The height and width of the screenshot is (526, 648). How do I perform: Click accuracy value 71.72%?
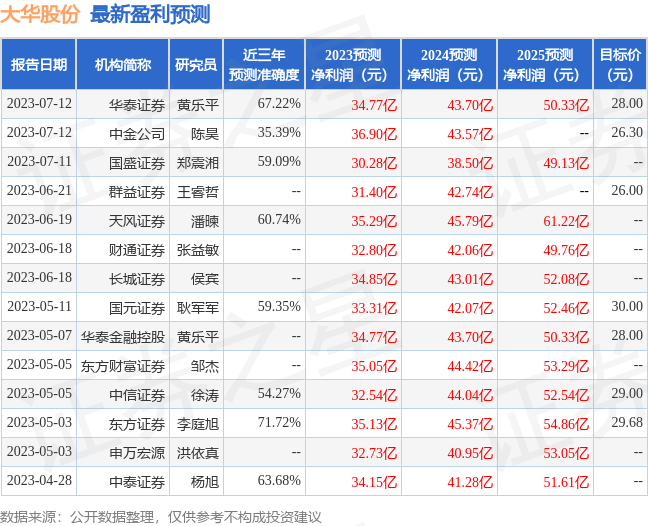point(279,422)
